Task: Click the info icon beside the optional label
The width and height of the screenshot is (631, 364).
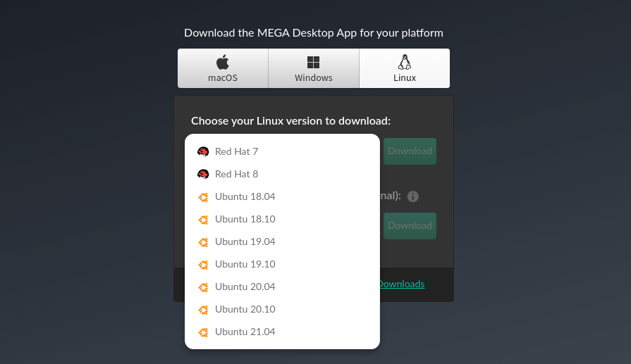Action: click(413, 196)
